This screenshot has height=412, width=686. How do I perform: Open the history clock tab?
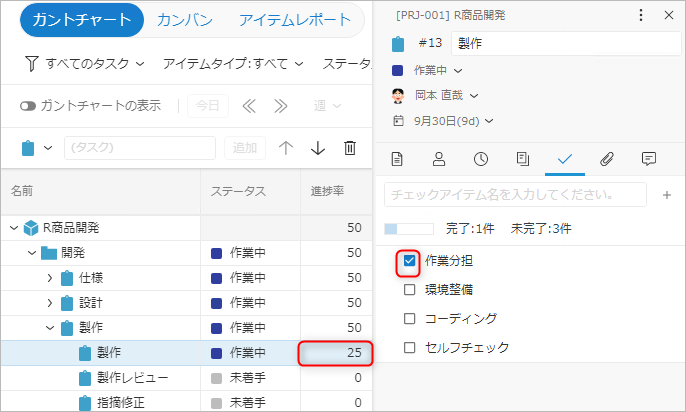pos(481,158)
